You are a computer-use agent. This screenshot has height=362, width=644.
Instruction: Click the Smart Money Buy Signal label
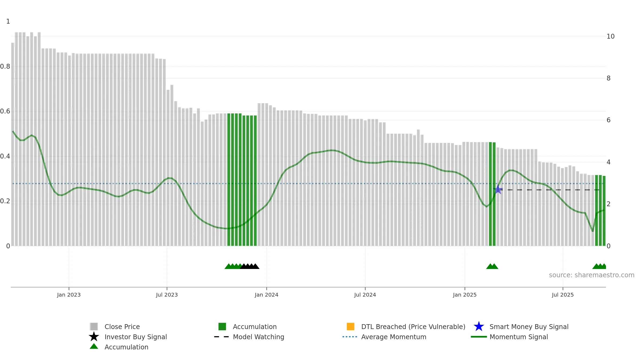(529, 327)
